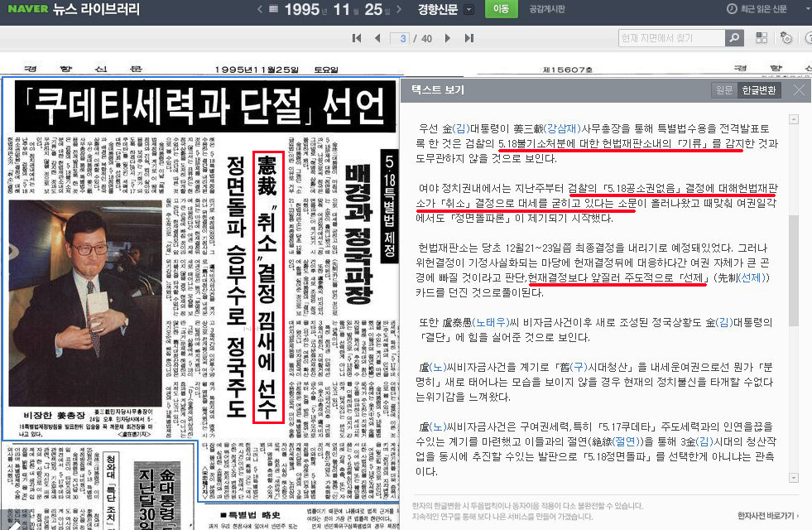Open 뉴스 라이브러리 home
Screen dimensions: 812x530
pyautogui.click(x=96, y=9)
